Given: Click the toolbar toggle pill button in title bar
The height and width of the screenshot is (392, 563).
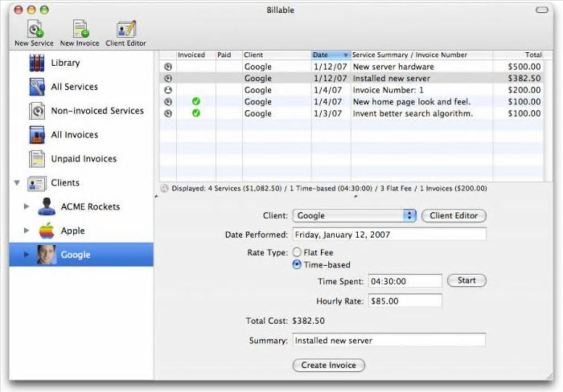Looking at the screenshot, I should click(x=542, y=10).
